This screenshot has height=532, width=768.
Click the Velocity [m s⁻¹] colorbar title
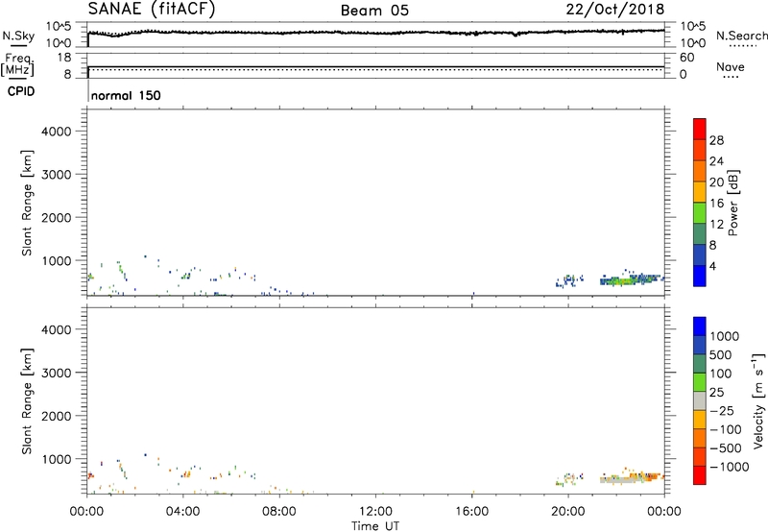(758, 400)
